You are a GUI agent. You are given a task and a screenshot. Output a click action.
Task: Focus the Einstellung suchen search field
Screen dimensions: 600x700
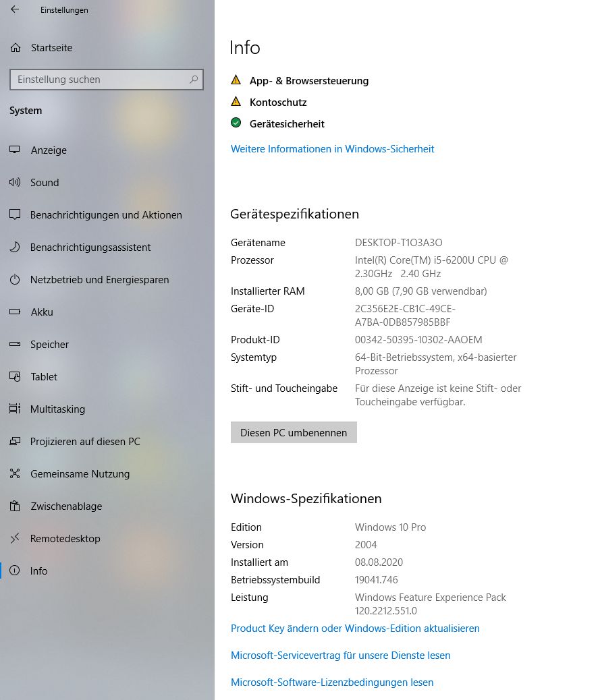click(x=107, y=80)
